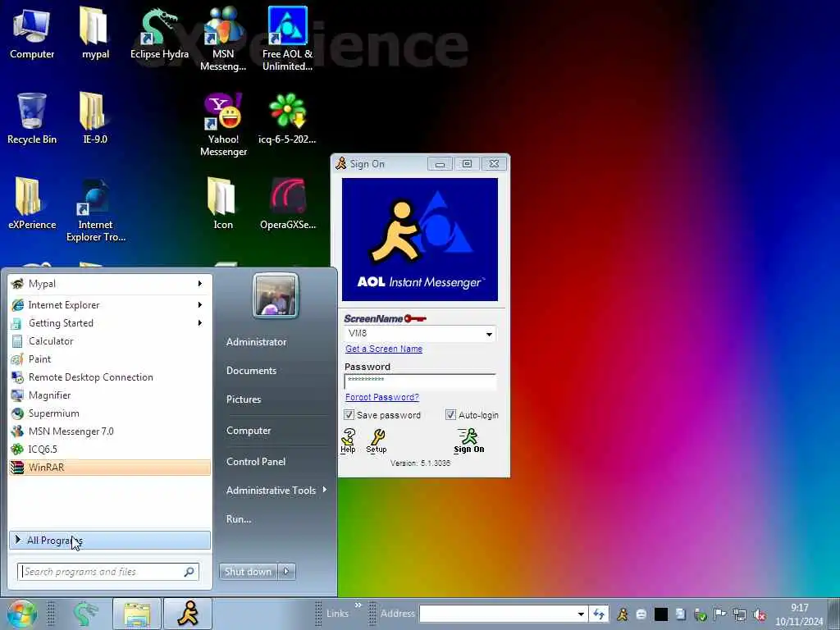
Task: Toggle the Auto-login checkbox
Action: pyautogui.click(x=450, y=414)
